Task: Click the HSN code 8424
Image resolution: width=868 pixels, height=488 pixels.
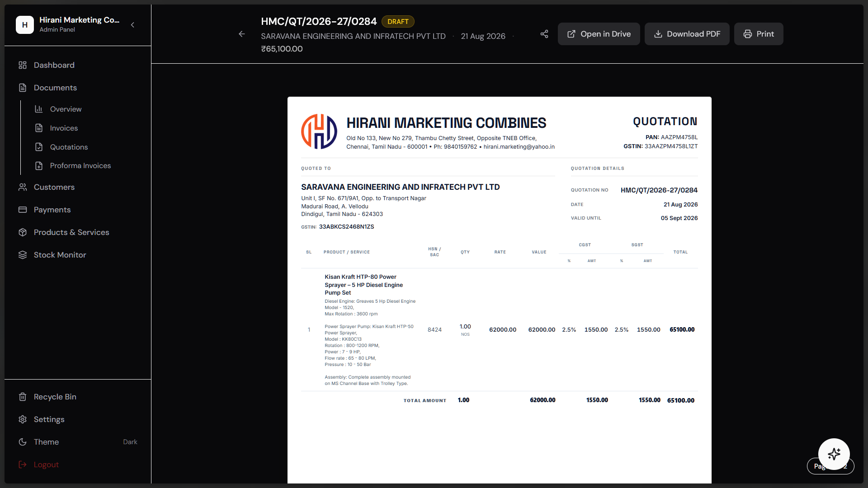Action: click(434, 330)
